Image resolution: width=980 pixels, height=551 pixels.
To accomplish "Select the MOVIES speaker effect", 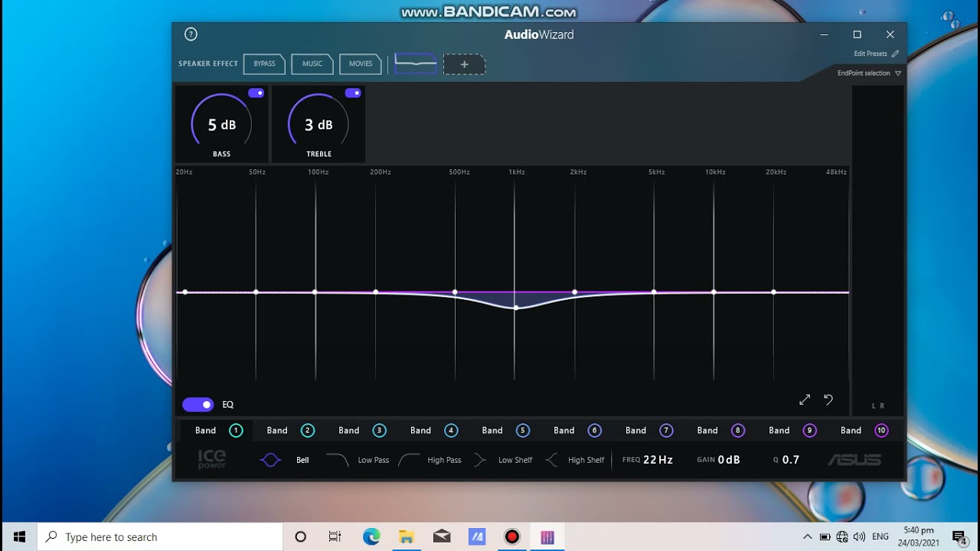I will [x=361, y=64].
